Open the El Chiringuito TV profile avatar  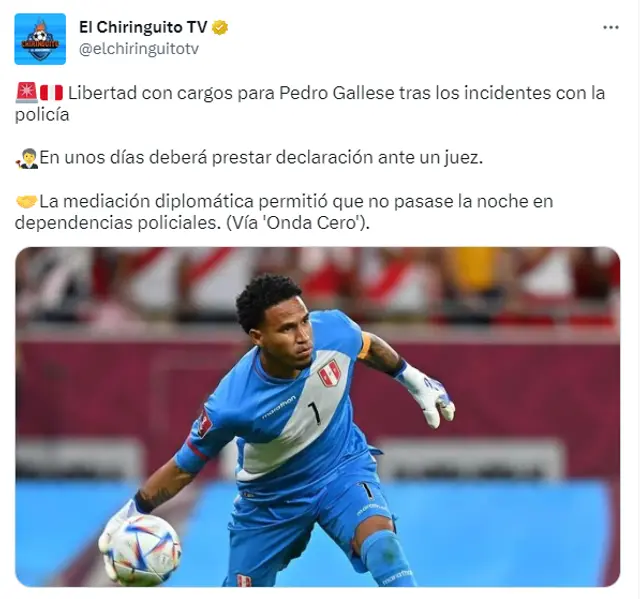40,39
